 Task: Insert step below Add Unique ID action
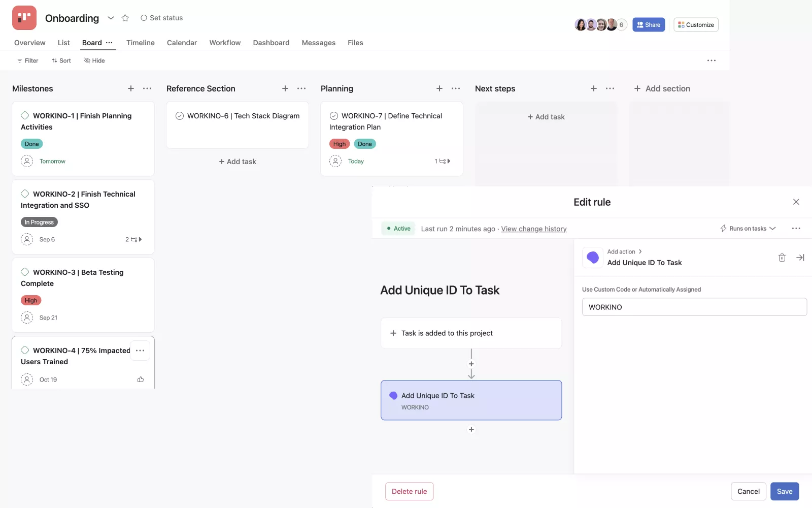471,429
